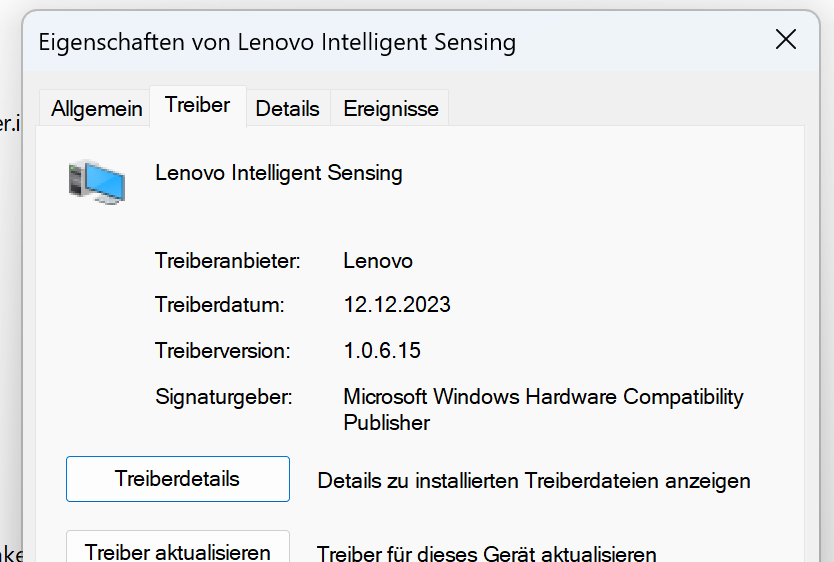Click the 'Treiber für dieses Gerät aktualisieren' text
The height and width of the screenshot is (562, 834).
[x=487, y=553]
